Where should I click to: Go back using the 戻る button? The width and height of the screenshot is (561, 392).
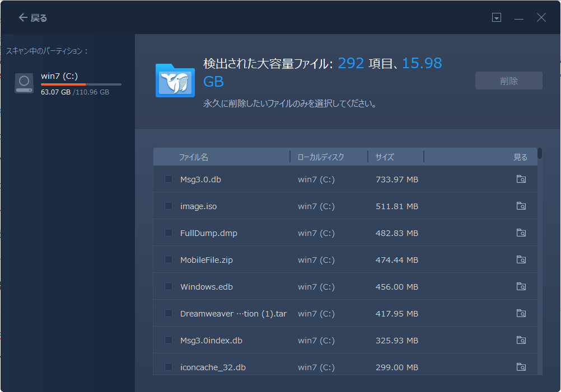[33, 18]
